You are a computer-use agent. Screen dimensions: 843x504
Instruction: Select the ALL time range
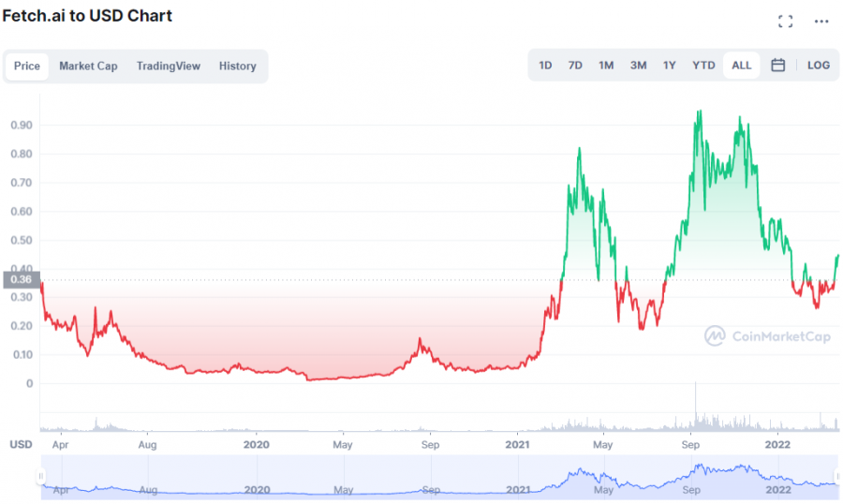click(x=742, y=65)
